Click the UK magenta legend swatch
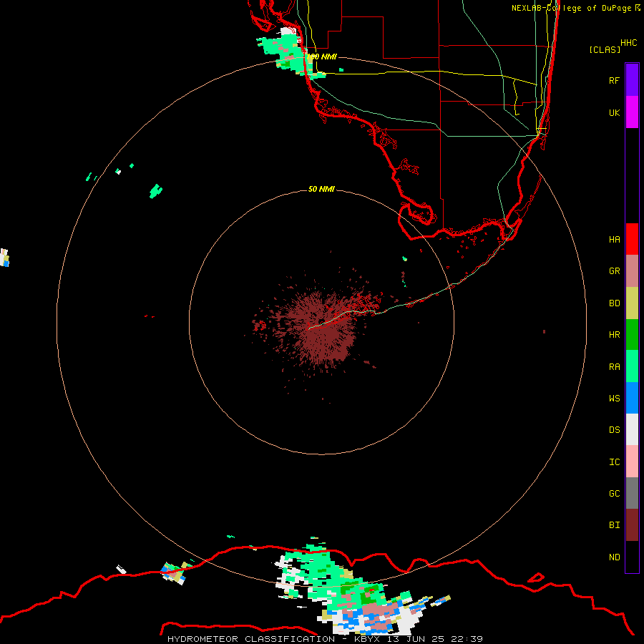 pos(632,112)
